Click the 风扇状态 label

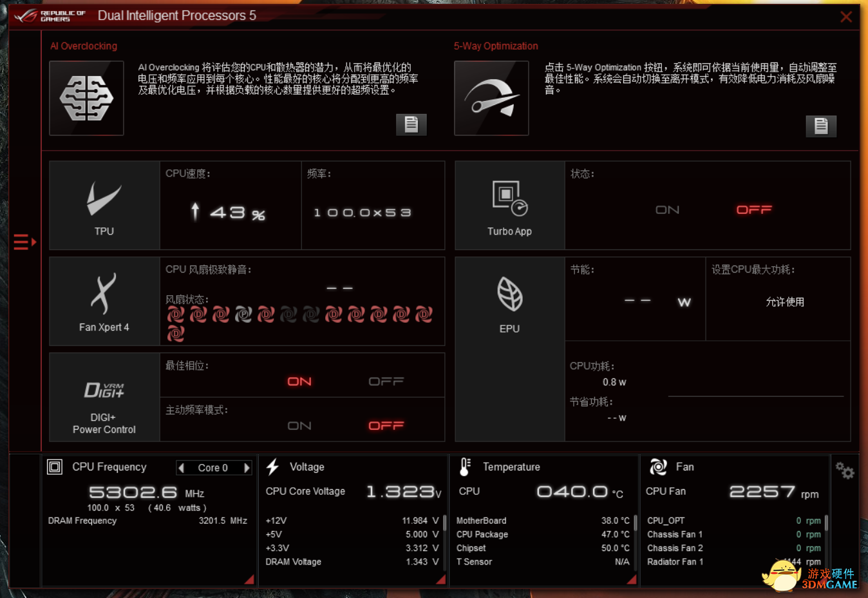(187, 300)
